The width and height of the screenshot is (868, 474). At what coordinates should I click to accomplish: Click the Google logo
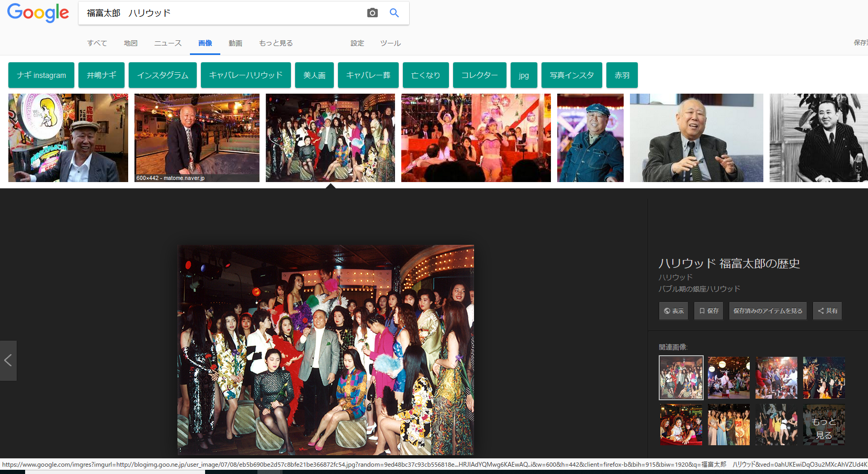pos(38,13)
